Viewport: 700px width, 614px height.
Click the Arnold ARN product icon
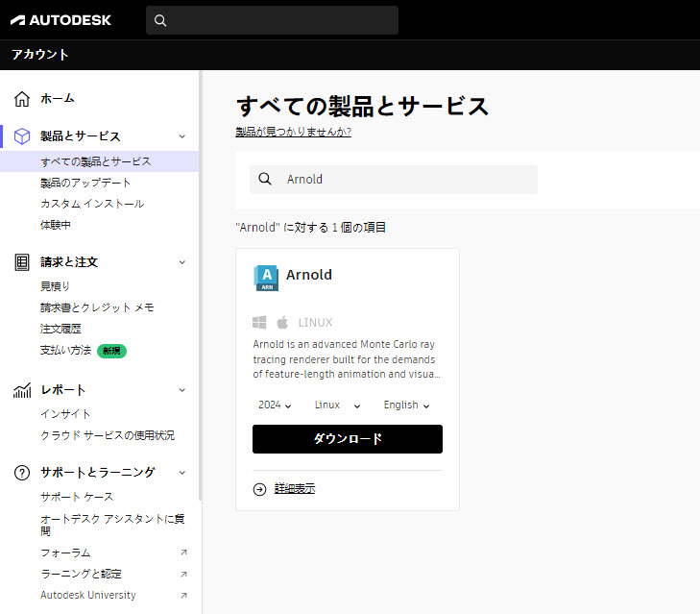point(266,278)
